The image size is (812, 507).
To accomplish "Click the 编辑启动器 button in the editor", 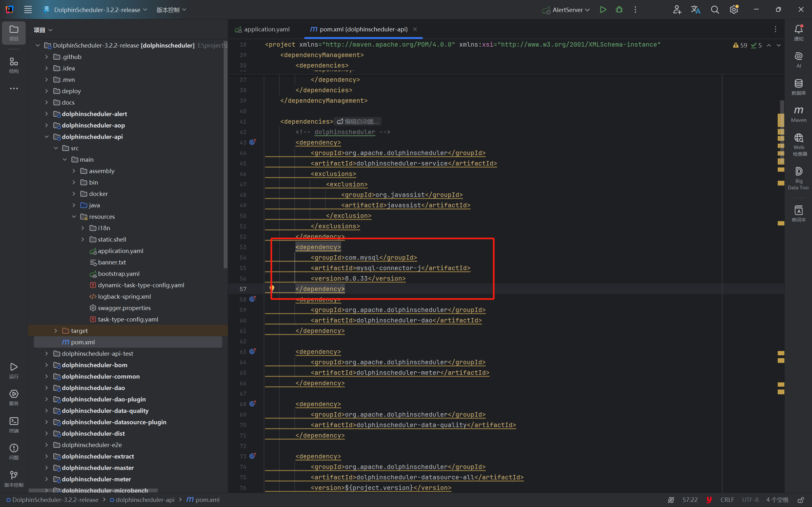I will tap(357, 121).
